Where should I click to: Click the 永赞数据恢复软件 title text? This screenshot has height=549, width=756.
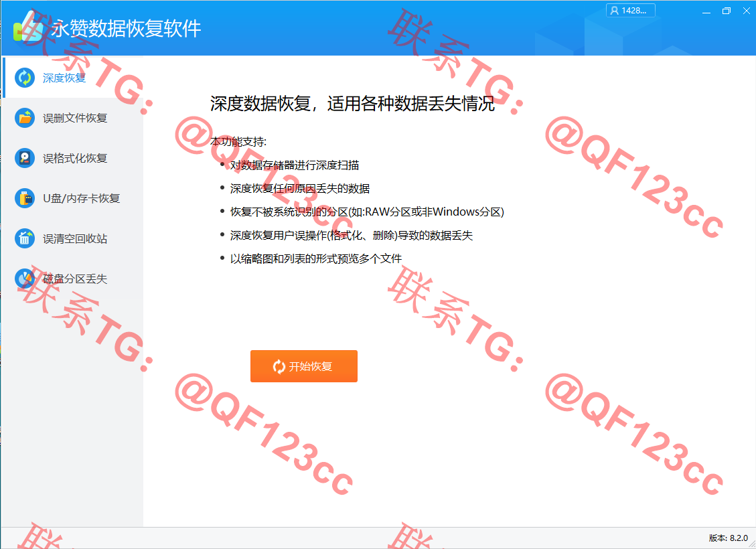(127, 28)
